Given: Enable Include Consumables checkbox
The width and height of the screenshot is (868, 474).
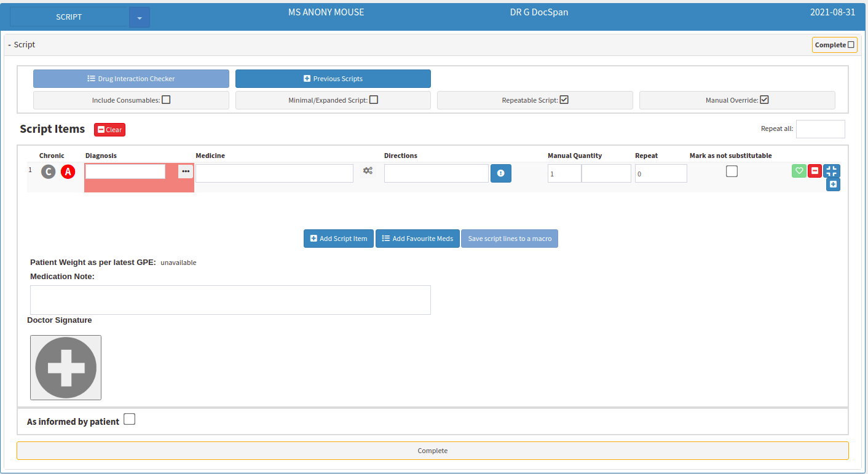Looking at the screenshot, I should click(x=166, y=100).
